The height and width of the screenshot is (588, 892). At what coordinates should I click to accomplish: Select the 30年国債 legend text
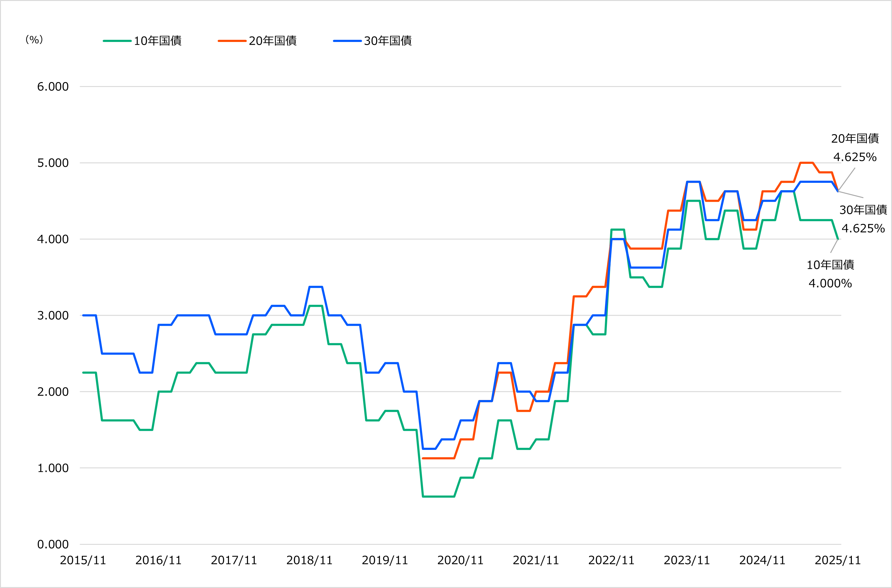pyautogui.click(x=388, y=41)
